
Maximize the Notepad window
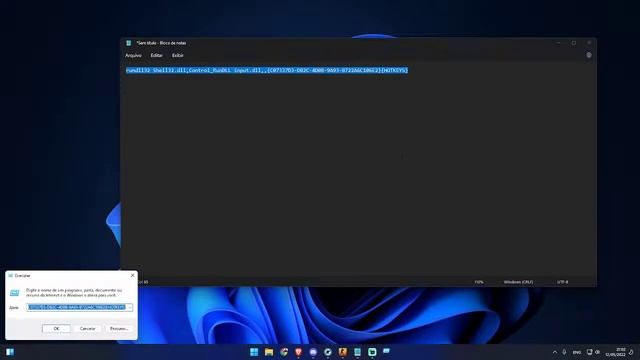click(x=574, y=43)
